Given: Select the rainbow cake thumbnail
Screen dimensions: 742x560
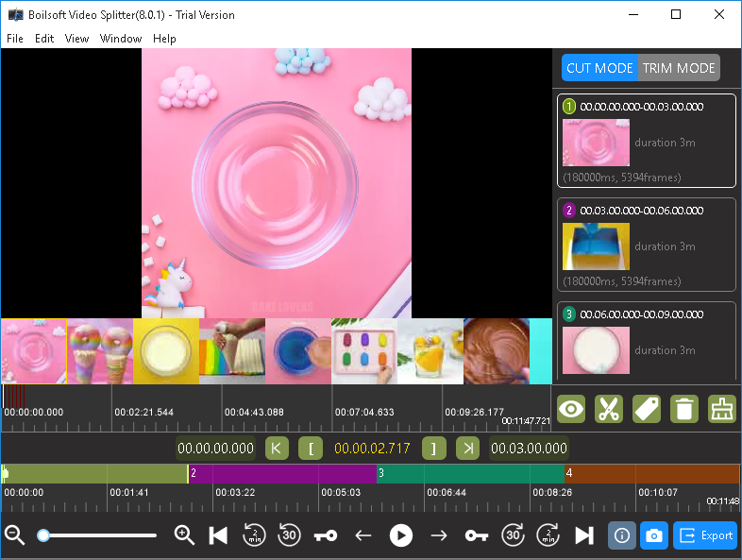Looking at the screenshot, I should click(232, 351).
